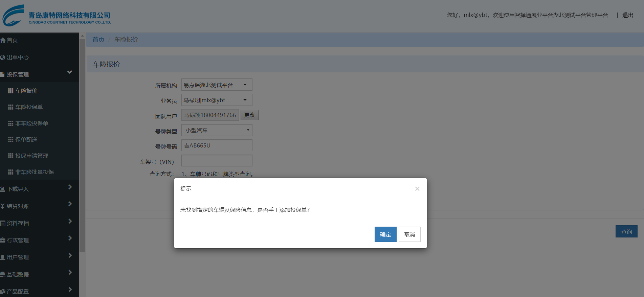This screenshot has width=644, height=297.
Task: Open the 号牌类型 dropdown
Action: [217, 130]
